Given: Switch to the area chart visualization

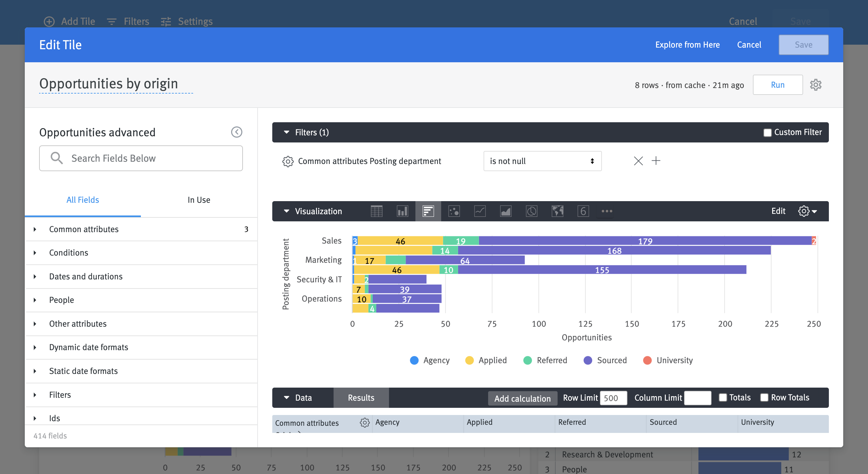Looking at the screenshot, I should [x=506, y=211].
